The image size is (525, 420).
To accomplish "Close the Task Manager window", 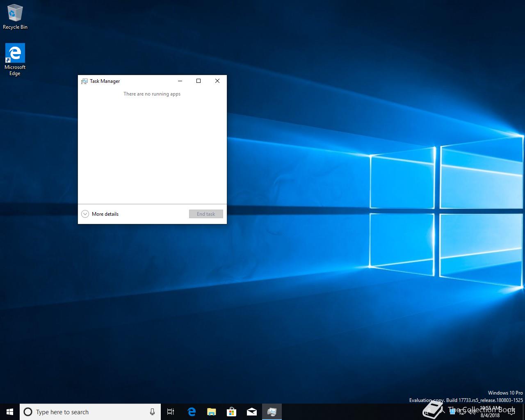I will coord(217,81).
